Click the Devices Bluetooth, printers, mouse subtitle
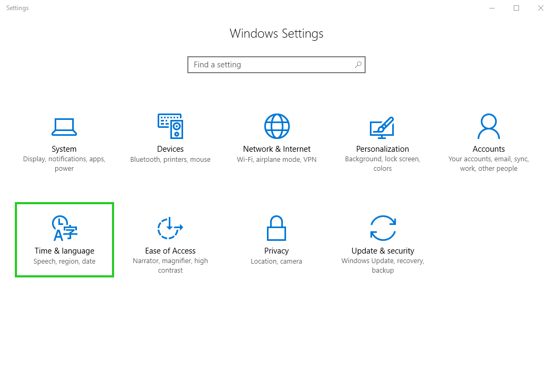Viewport: 553px width, 392px height. (x=170, y=159)
